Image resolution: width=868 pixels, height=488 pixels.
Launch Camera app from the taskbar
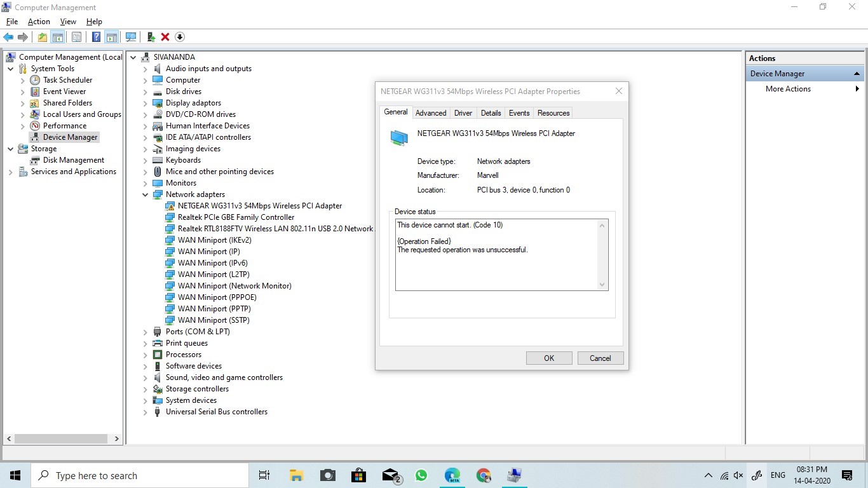click(x=328, y=475)
